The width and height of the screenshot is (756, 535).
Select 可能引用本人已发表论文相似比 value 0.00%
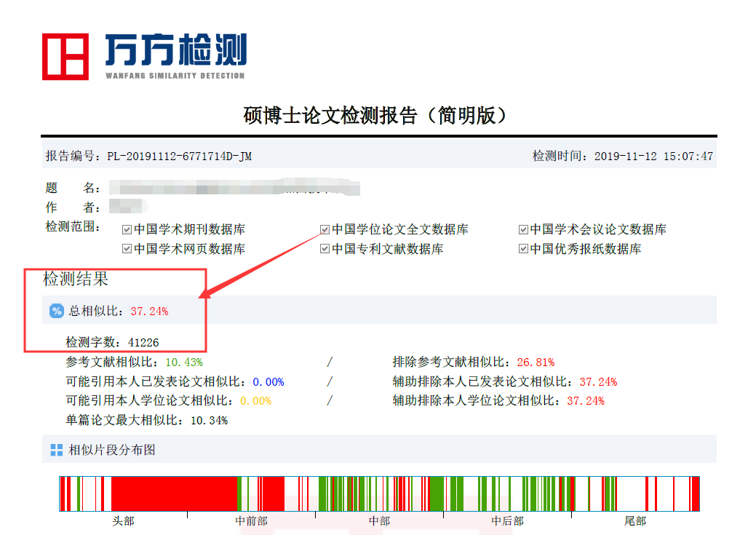tap(268, 382)
